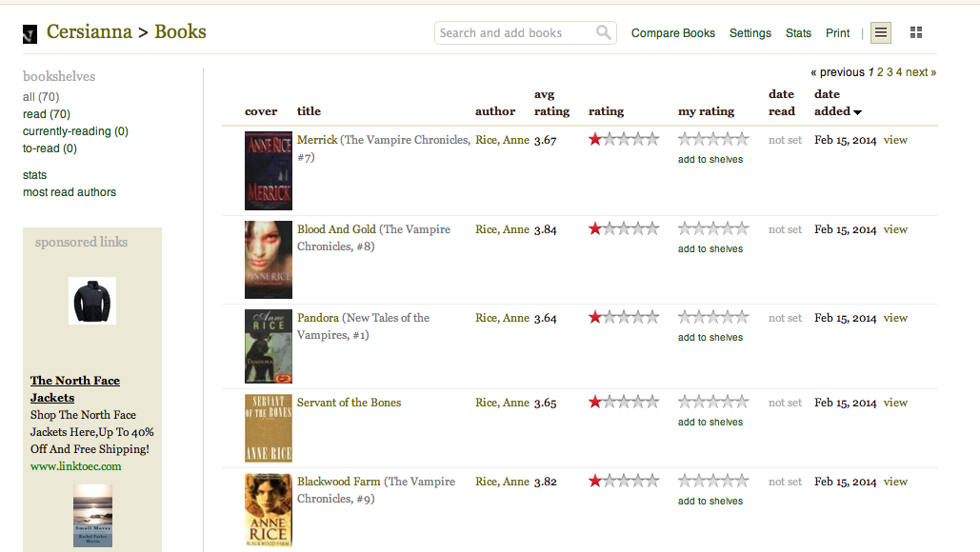View Merrick review entry
The image size is (980, 552).
(x=895, y=140)
